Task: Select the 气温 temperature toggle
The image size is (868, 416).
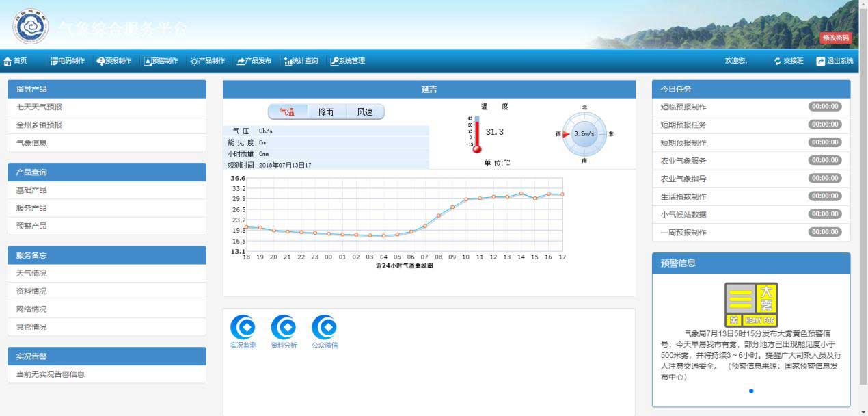Action: (x=287, y=112)
